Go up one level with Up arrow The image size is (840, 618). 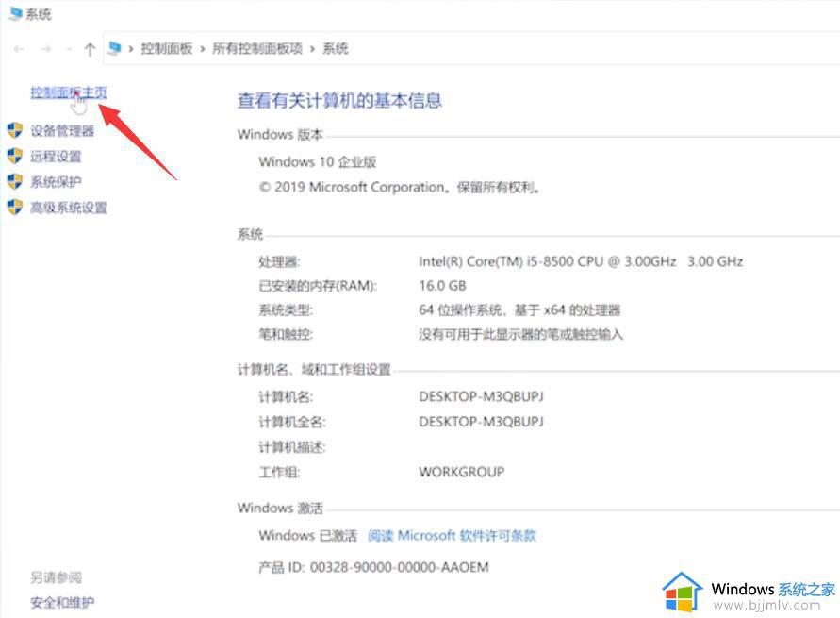click(90, 49)
